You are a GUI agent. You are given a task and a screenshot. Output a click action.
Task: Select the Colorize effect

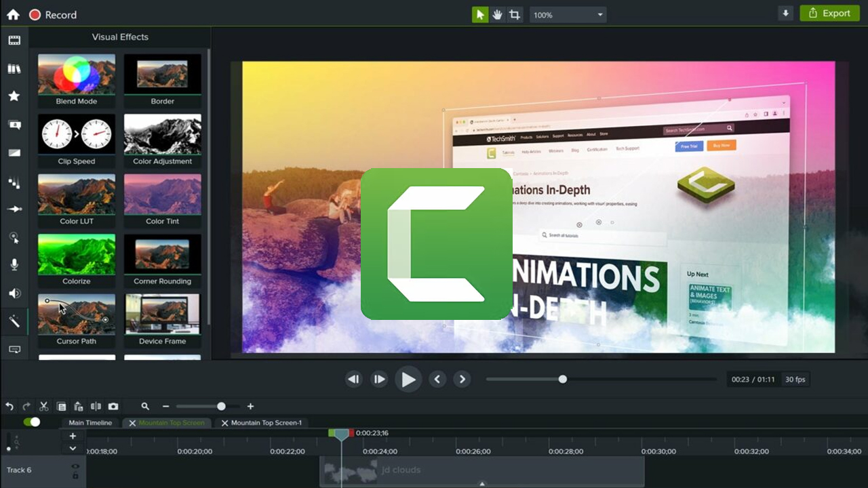pos(77,260)
